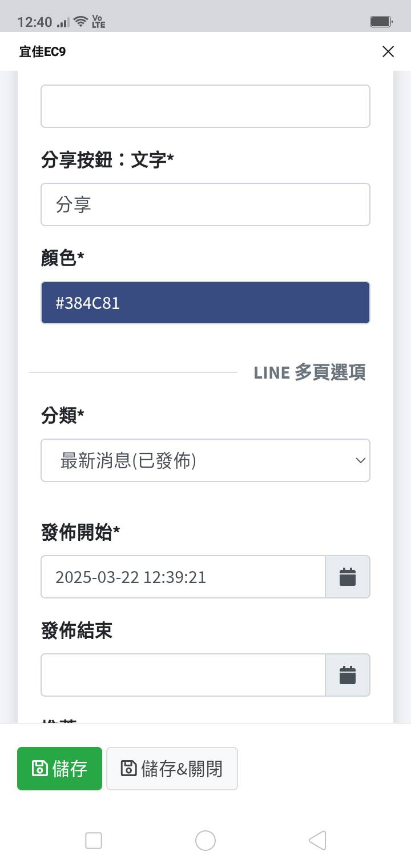
Task: Tap the back triangle navigation icon
Action: coord(317,840)
